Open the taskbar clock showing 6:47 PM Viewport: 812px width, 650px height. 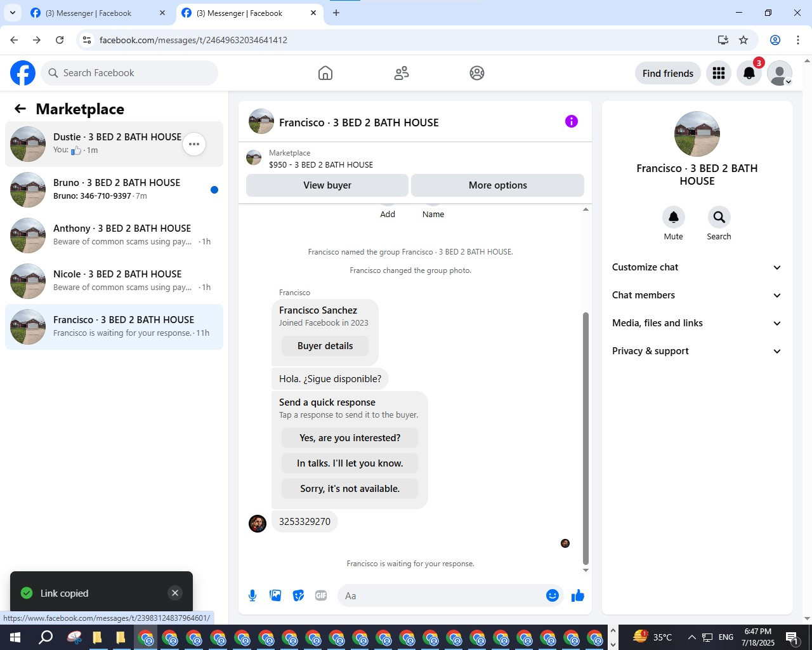758,637
